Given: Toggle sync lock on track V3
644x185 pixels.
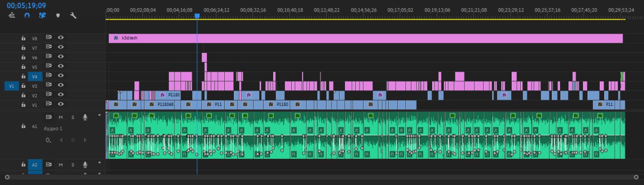Looking at the screenshot, I should (49, 85).
